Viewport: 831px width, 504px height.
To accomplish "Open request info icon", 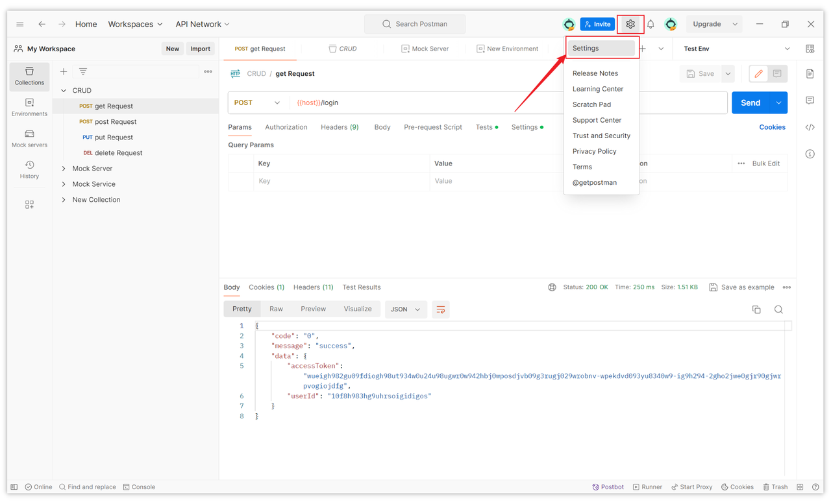I will [810, 154].
